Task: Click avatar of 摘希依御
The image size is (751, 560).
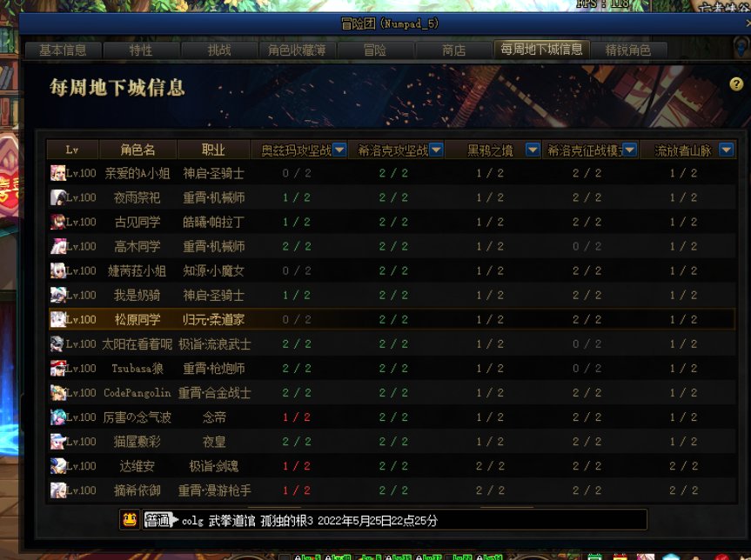Action: pyautogui.click(x=58, y=490)
